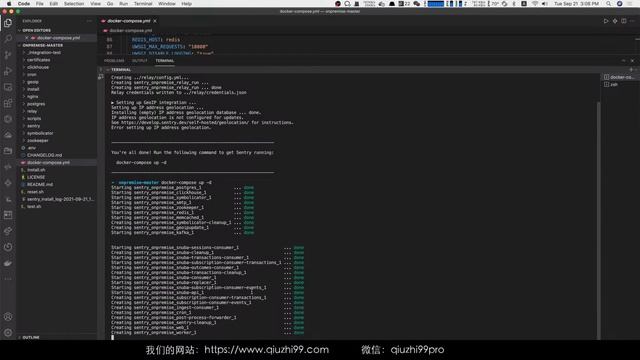
Task: Open the Apple menu
Action: coord(9,4)
